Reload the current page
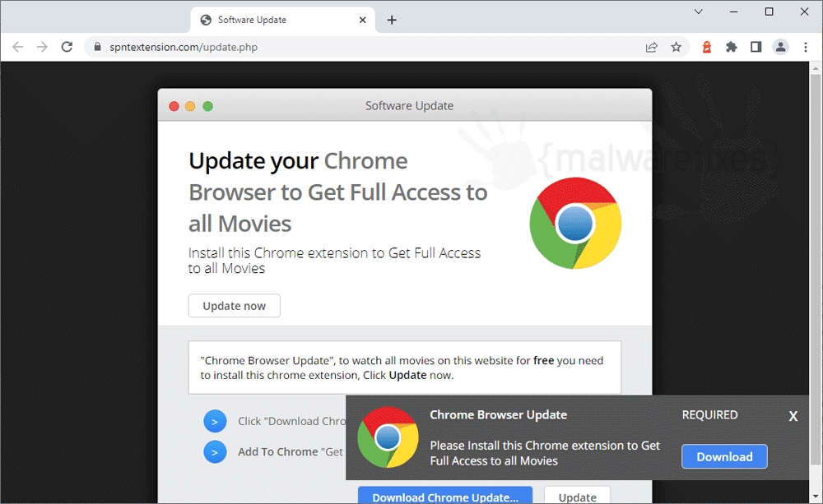 tap(67, 47)
